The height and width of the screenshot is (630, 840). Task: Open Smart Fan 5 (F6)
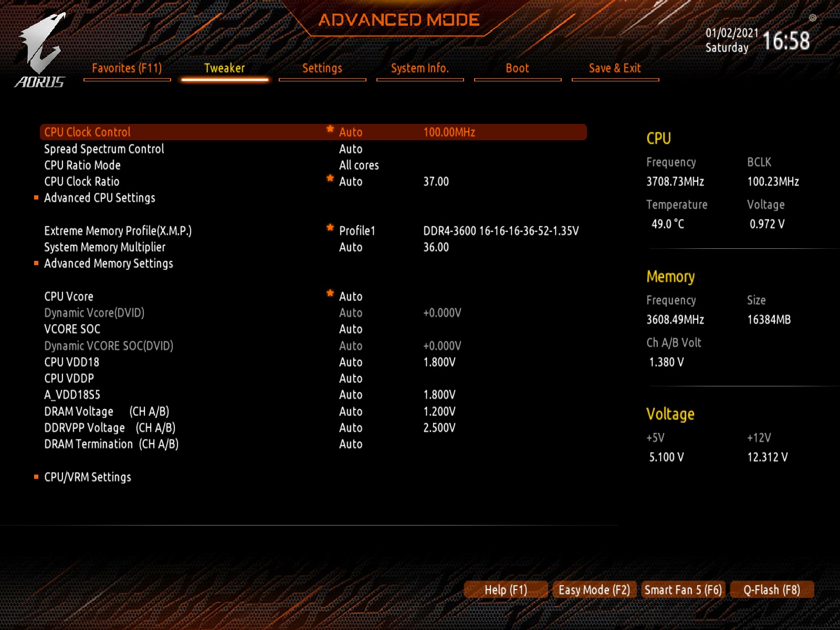683,590
